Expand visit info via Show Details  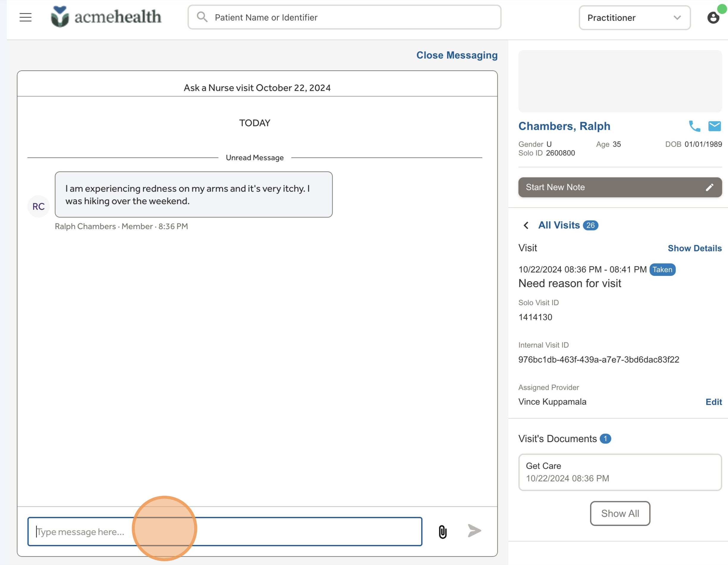pyautogui.click(x=694, y=248)
